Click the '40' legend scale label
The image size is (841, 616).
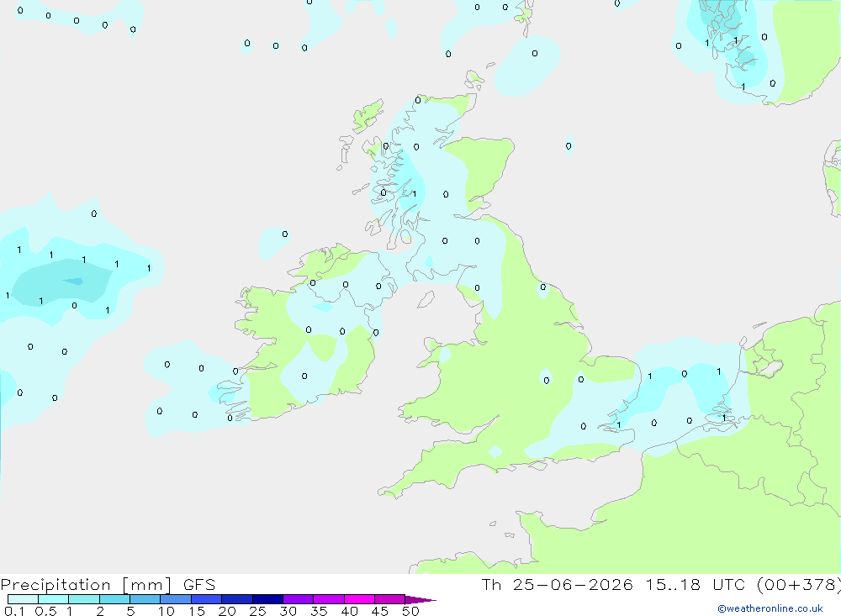pos(350,611)
